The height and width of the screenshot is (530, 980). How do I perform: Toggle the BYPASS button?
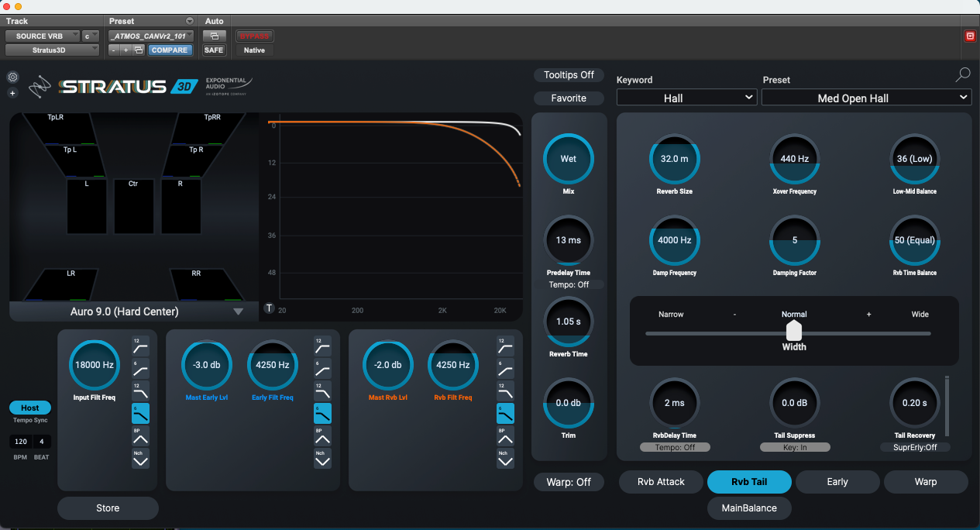pyautogui.click(x=254, y=36)
